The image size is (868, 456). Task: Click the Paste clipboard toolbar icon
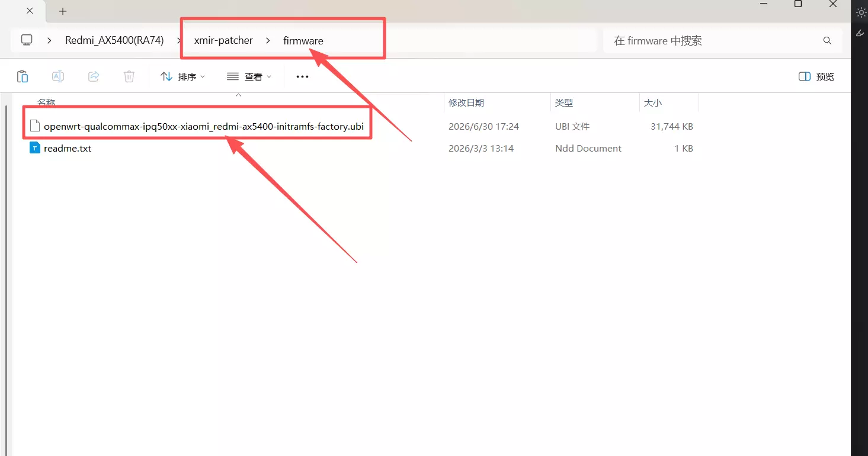pyautogui.click(x=23, y=76)
